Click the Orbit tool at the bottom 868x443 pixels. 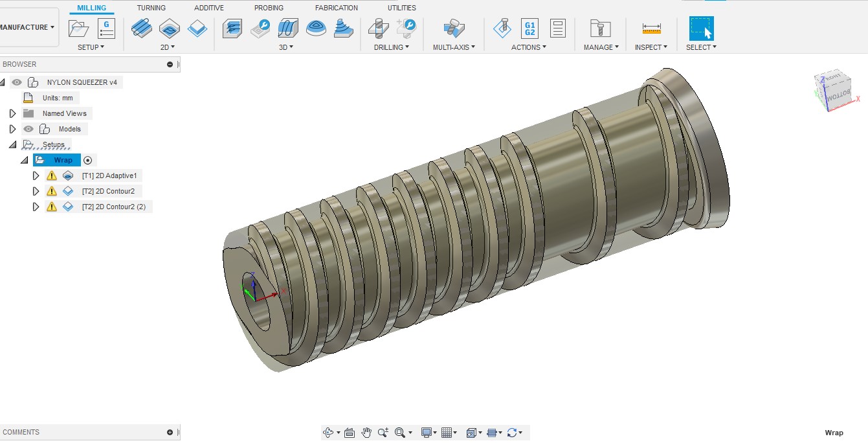point(330,432)
